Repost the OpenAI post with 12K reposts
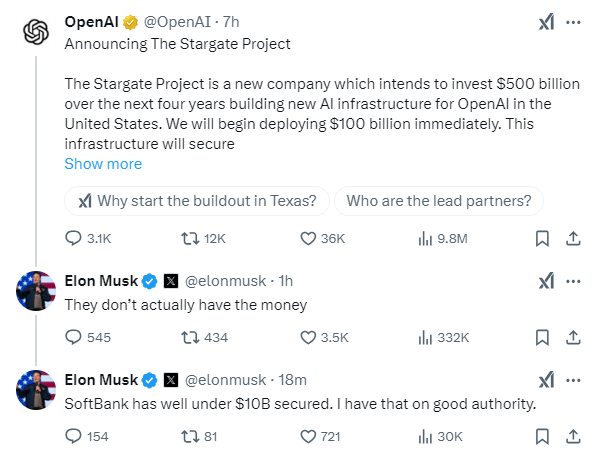 [x=203, y=239]
